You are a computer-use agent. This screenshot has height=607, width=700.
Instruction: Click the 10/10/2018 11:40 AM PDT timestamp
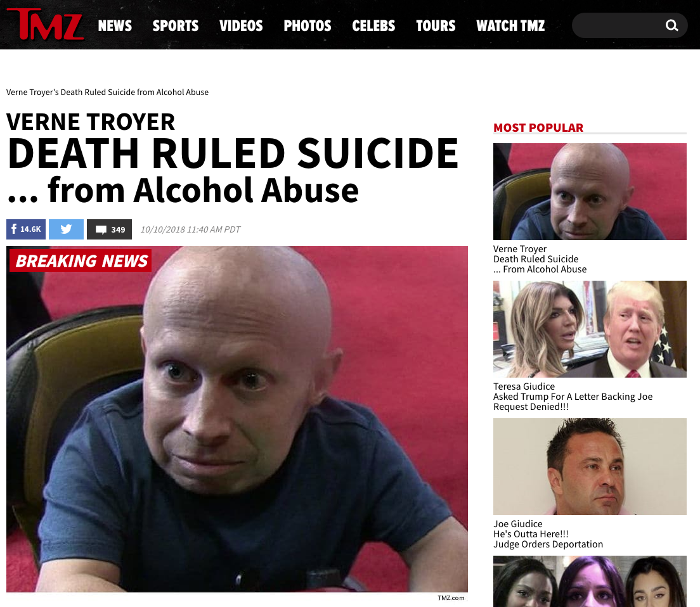(190, 230)
